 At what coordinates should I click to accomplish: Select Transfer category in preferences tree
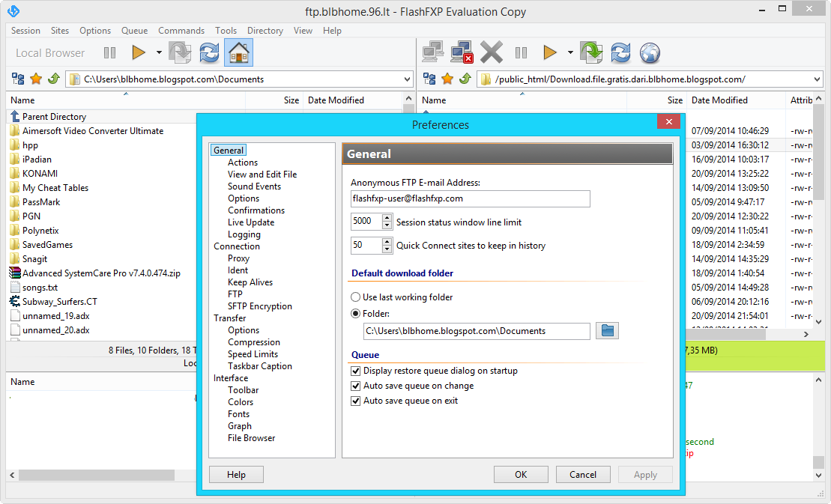229,318
